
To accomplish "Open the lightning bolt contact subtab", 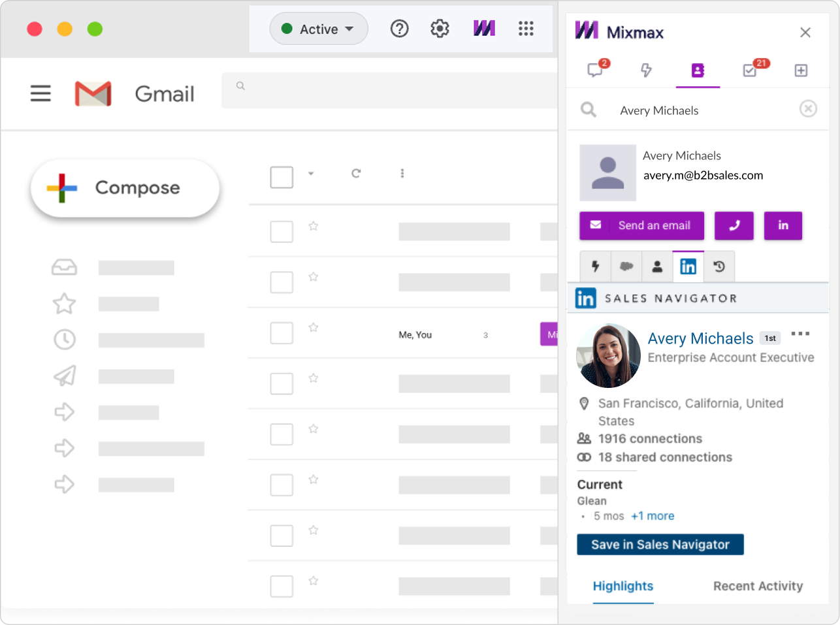I will click(x=596, y=266).
